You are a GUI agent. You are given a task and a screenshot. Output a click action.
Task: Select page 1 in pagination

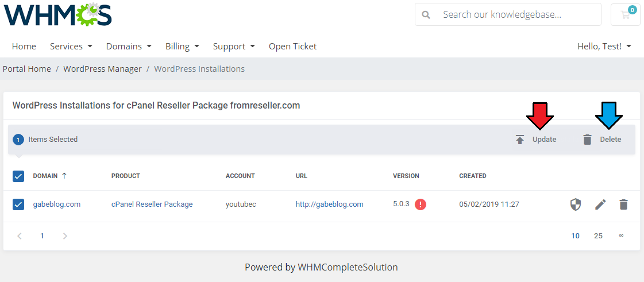[x=43, y=236]
